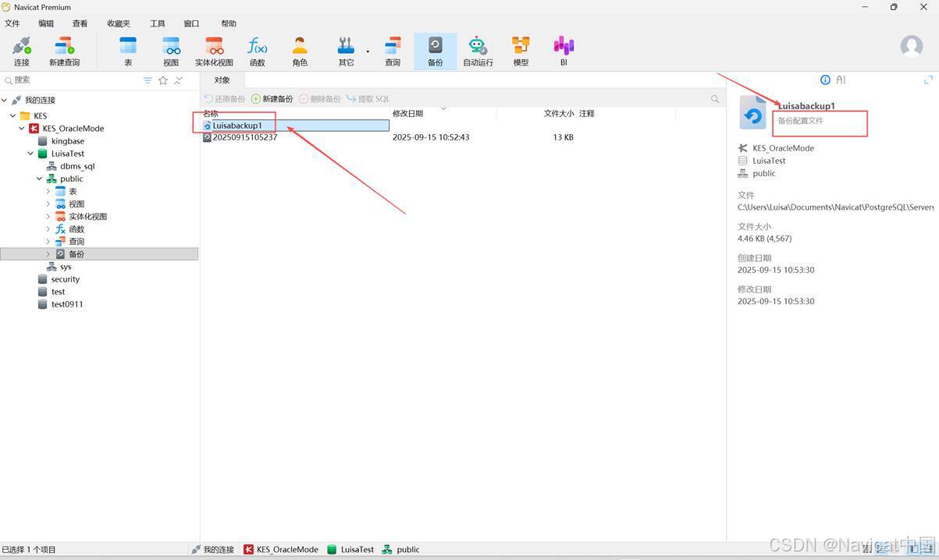Click public in status bar breadcrumb
Image resolution: width=939 pixels, height=560 pixels.
point(400,549)
